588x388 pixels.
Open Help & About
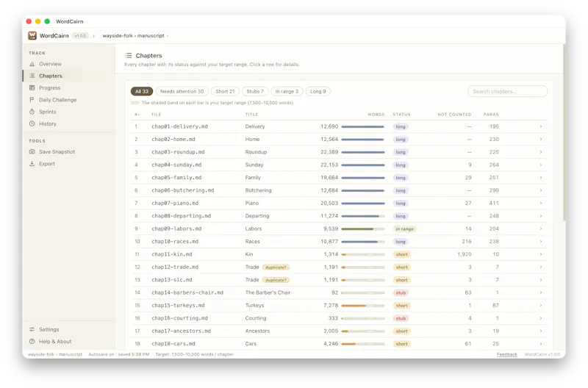click(x=68, y=342)
